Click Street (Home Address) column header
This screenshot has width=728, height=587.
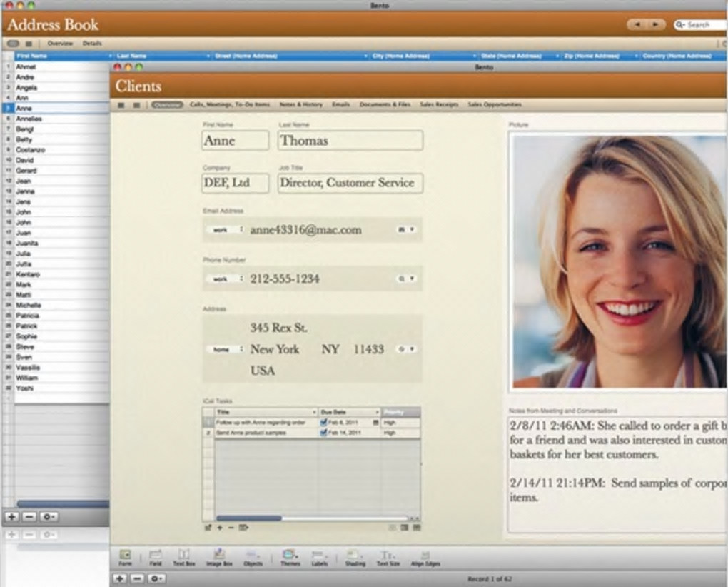(290, 56)
